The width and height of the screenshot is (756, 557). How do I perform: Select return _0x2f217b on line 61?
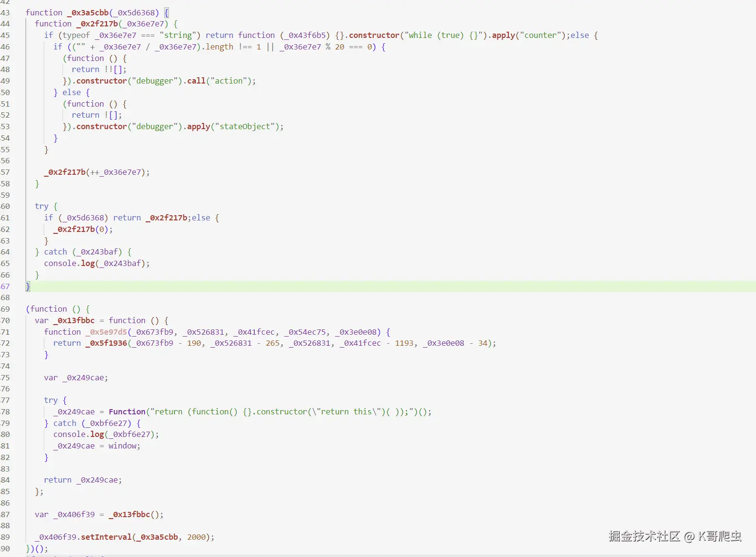150,218
